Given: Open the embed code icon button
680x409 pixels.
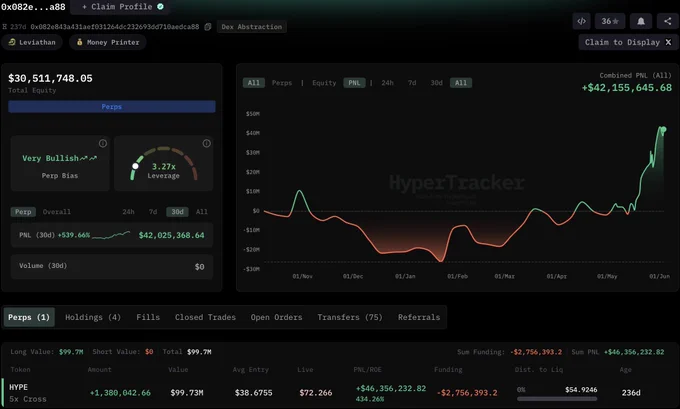Looking at the screenshot, I should pos(582,21).
